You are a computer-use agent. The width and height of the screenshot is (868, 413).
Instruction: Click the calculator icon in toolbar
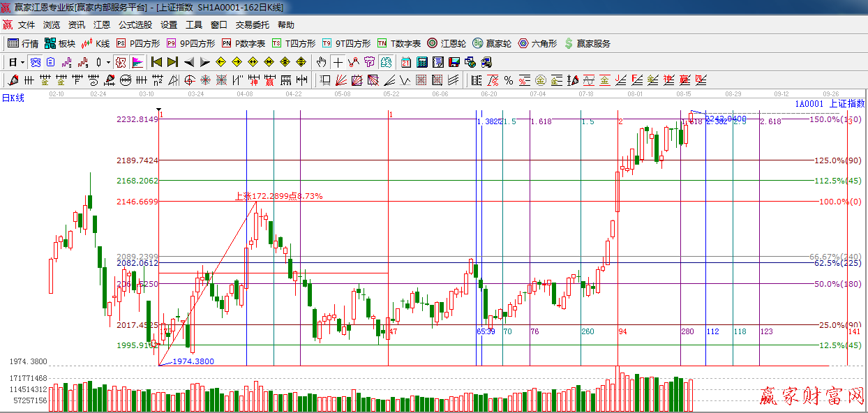(x=422, y=62)
